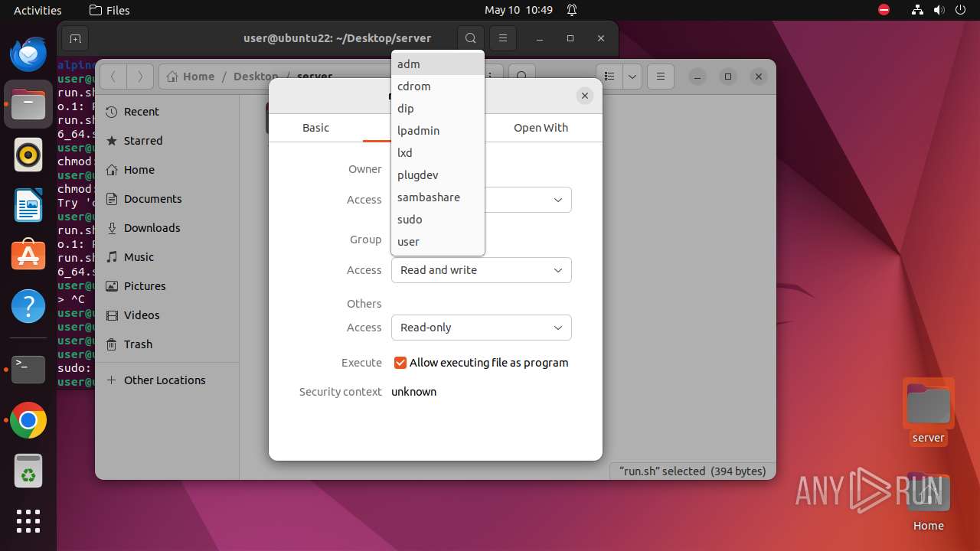The width and height of the screenshot is (980, 551).
Task: Choose sambashare from group list
Action: coord(438,197)
